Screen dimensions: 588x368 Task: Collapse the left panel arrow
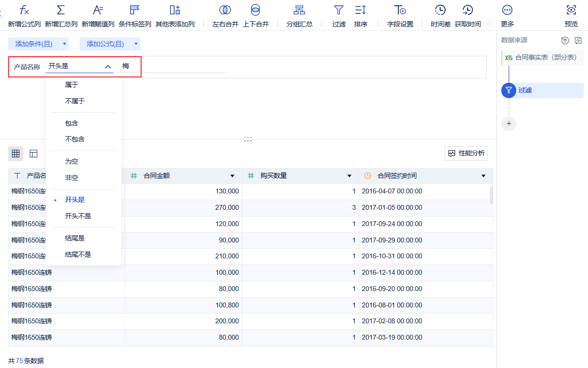[2, 14]
